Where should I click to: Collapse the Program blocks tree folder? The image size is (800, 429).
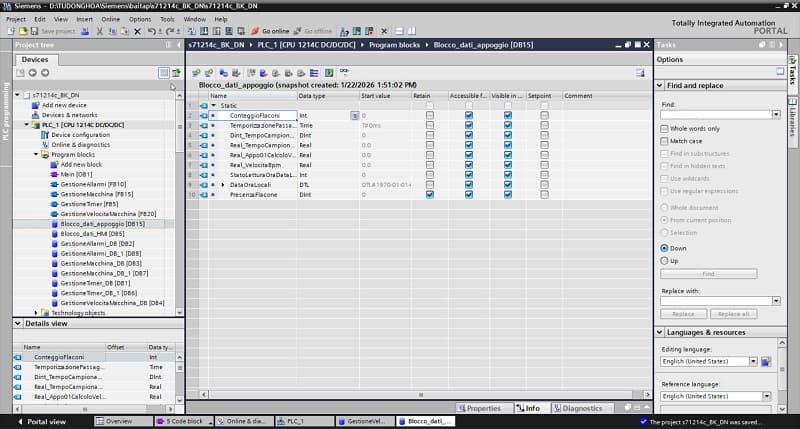[x=37, y=155]
